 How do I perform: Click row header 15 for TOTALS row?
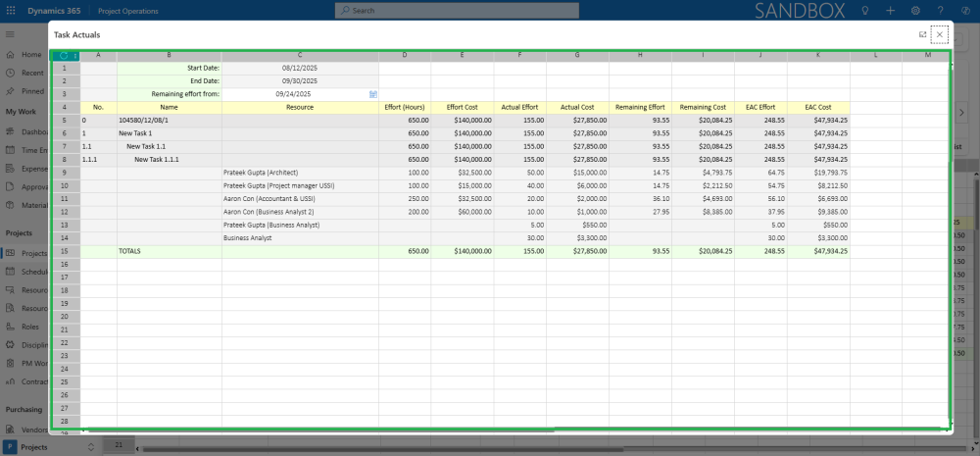65,251
